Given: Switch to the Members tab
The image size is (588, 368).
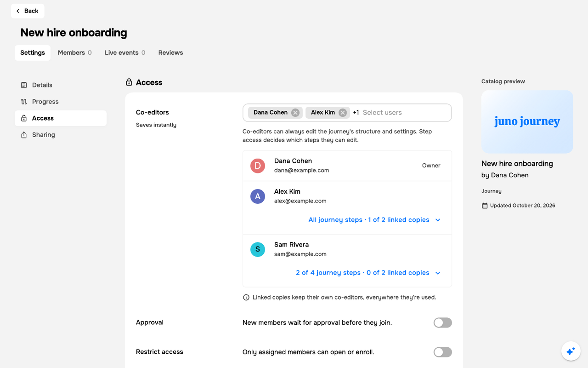Looking at the screenshot, I should coord(75,53).
